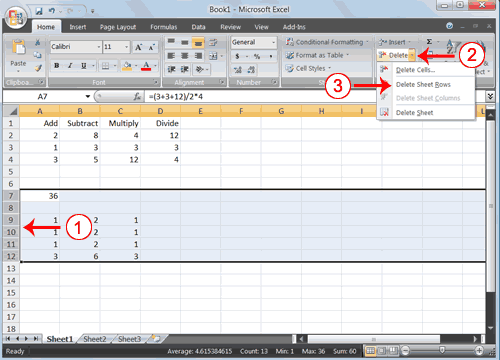Viewport: 500px width, 360px height.
Task: Click the AutoSum sigma icon
Action: click(429, 42)
